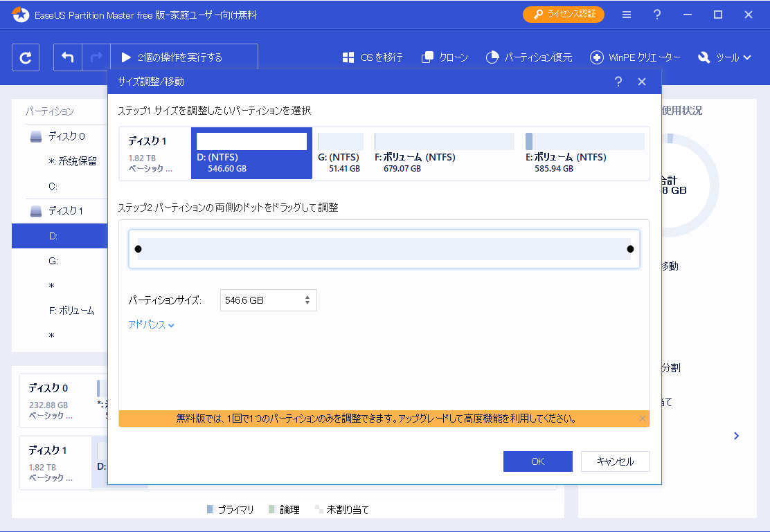Select the D: entry in the list
Screen dimensions: 770x532
(x=53, y=236)
